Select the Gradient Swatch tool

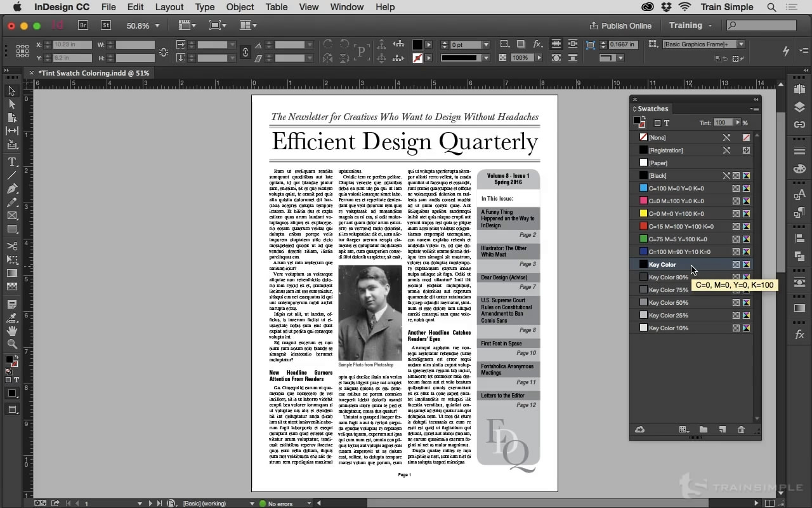click(11, 273)
